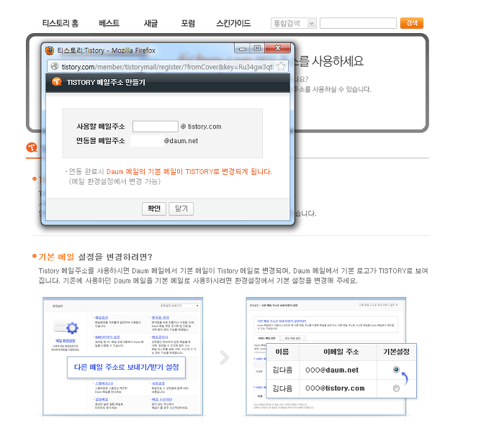Open the 포럼 menu
The image size is (504, 433).
tap(188, 23)
